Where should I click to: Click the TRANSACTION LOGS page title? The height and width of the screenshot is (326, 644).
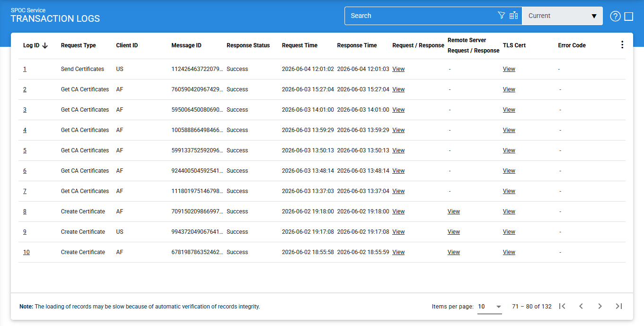[55, 19]
